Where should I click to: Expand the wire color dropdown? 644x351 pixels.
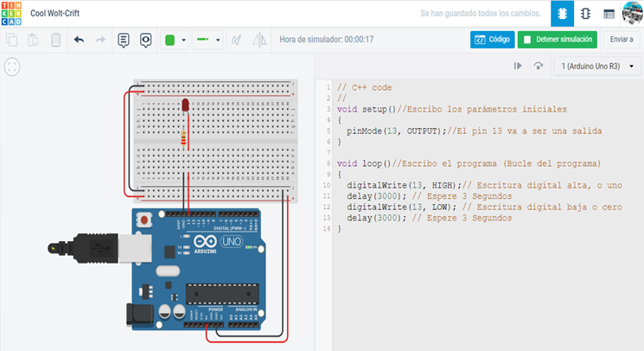pos(184,40)
